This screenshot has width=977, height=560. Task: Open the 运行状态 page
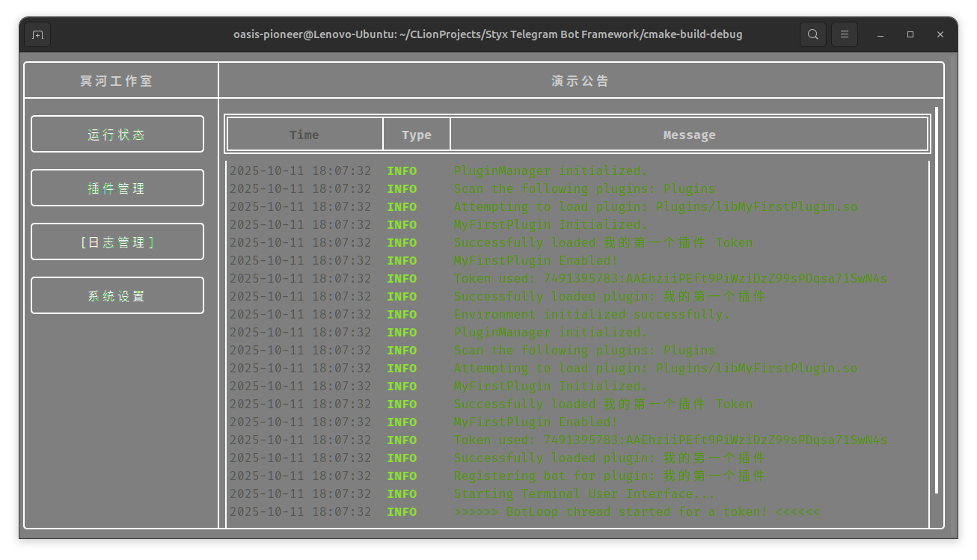(x=117, y=135)
